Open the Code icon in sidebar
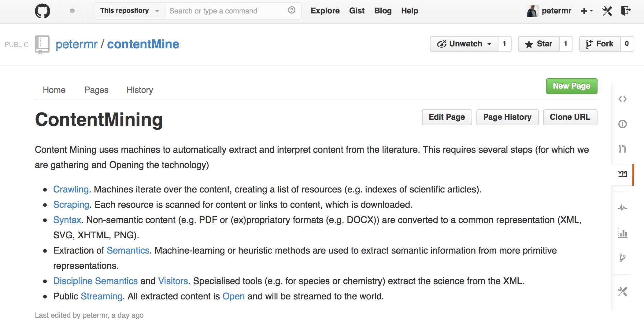This screenshot has height=333, width=644. pyautogui.click(x=622, y=99)
